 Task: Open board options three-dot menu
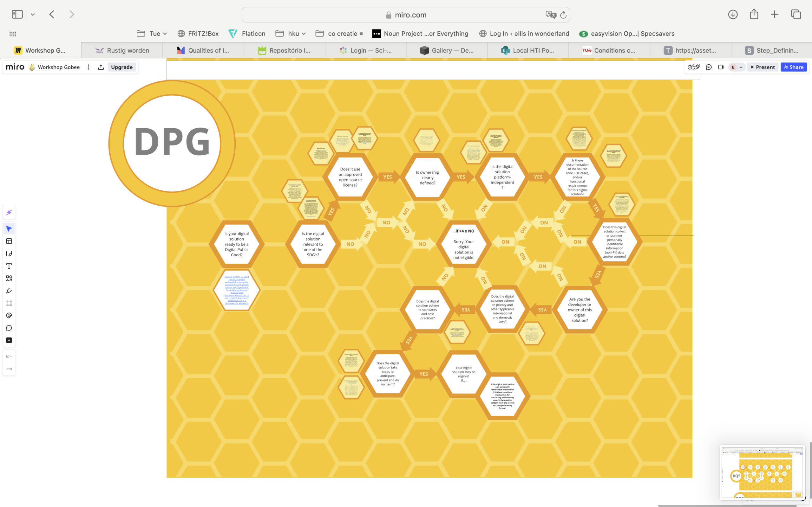click(88, 67)
